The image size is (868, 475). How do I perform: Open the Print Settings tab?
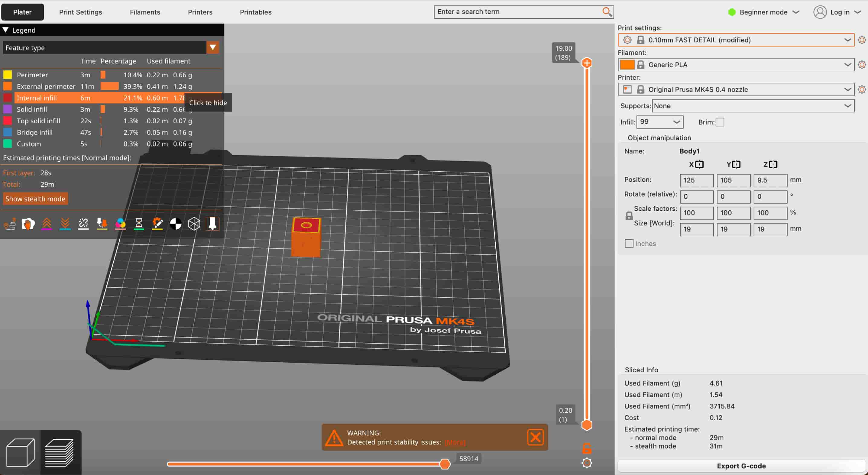pyautogui.click(x=80, y=12)
